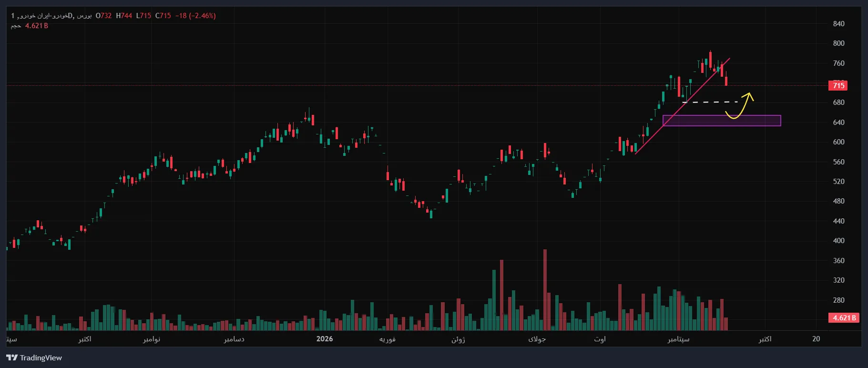
Task: Click the open value O732
Action: pyautogui.click(x=103, y=16)
